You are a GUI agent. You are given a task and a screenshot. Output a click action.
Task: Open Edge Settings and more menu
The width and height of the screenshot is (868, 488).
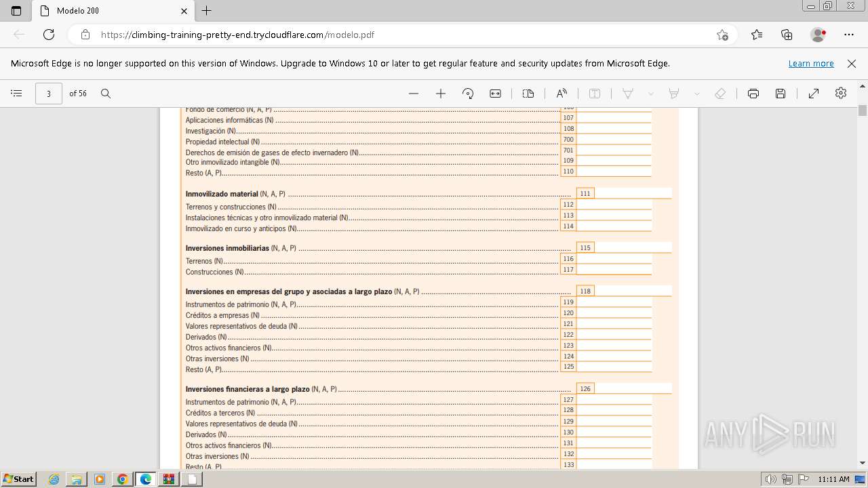pos(849,35)
